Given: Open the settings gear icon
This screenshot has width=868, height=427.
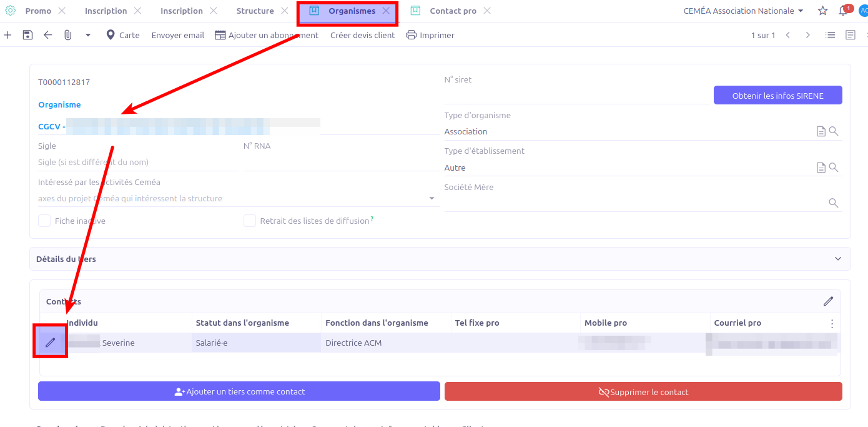Looking at the screenshot, I should (x=10, y=11).
